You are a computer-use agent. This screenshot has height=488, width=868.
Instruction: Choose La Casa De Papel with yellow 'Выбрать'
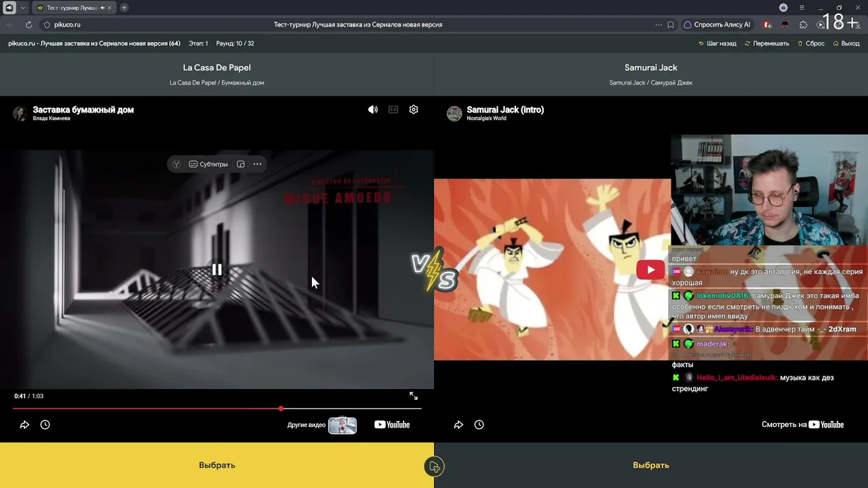click(x=217, y=465)
